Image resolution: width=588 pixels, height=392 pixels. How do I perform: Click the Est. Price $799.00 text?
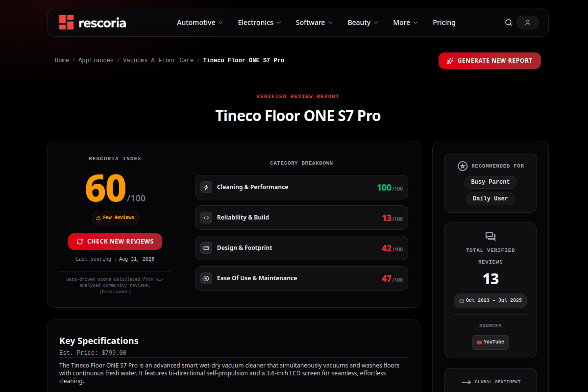(x=93, y=353)
